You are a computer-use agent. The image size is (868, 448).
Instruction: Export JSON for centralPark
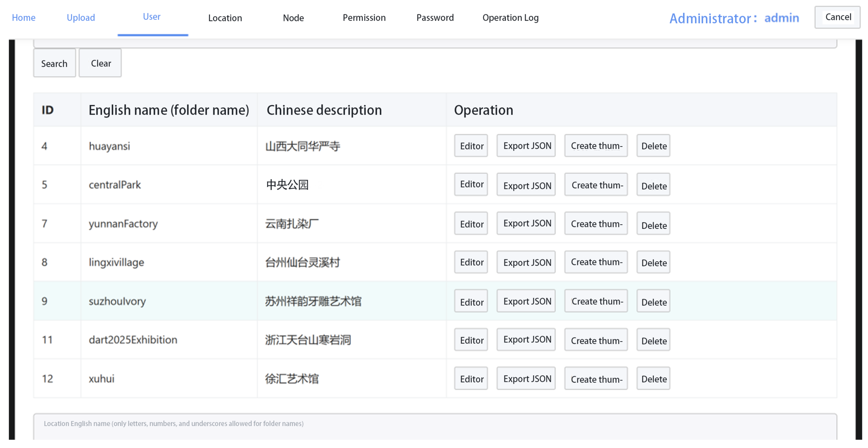coord(526,185)
